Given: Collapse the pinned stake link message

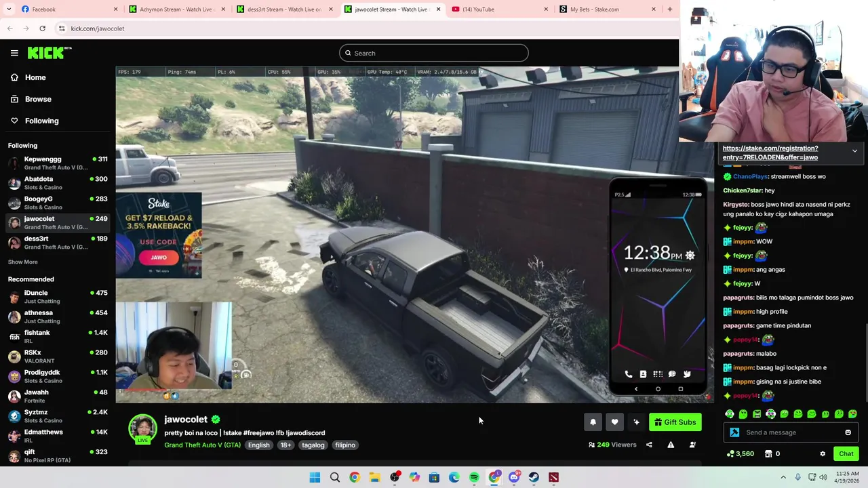Looking at the screenshot, I should click(854, 150).
